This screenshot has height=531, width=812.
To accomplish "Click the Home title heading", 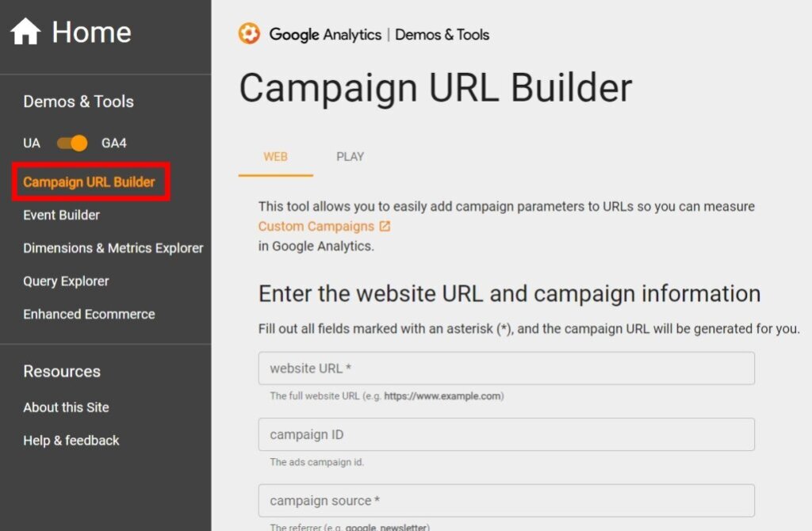I will [x=91, y=32].
